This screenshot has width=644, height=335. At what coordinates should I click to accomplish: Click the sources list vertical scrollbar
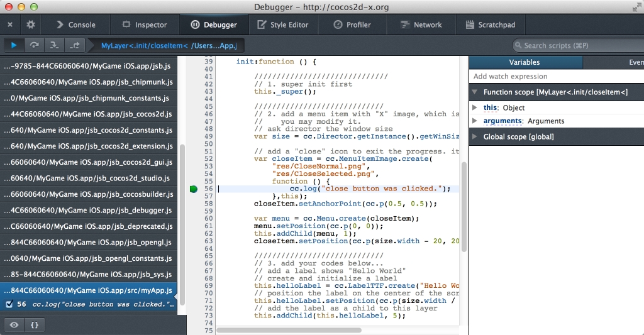pyautogui.click(x=182, y=225)
